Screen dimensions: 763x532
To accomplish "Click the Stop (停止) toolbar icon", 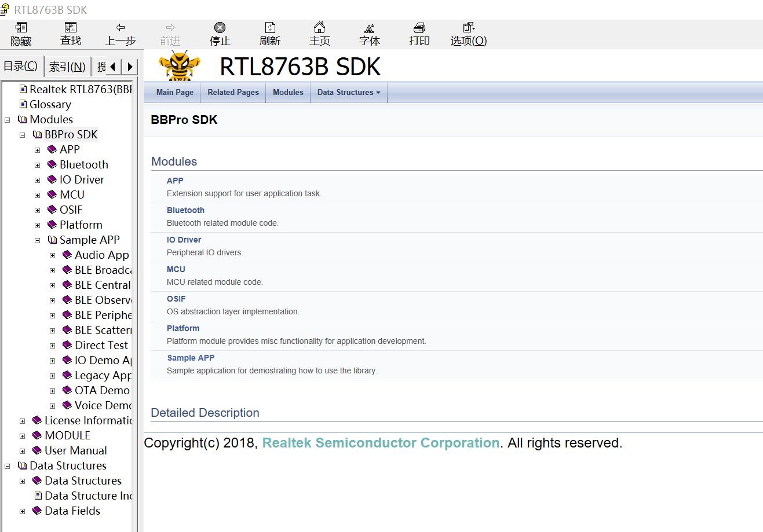I will [x=220, y=27].
